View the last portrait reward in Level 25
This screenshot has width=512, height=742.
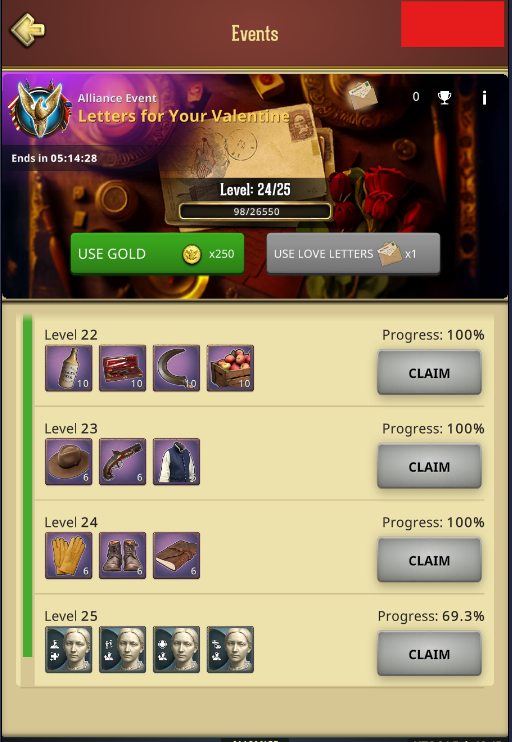(230, 650)
